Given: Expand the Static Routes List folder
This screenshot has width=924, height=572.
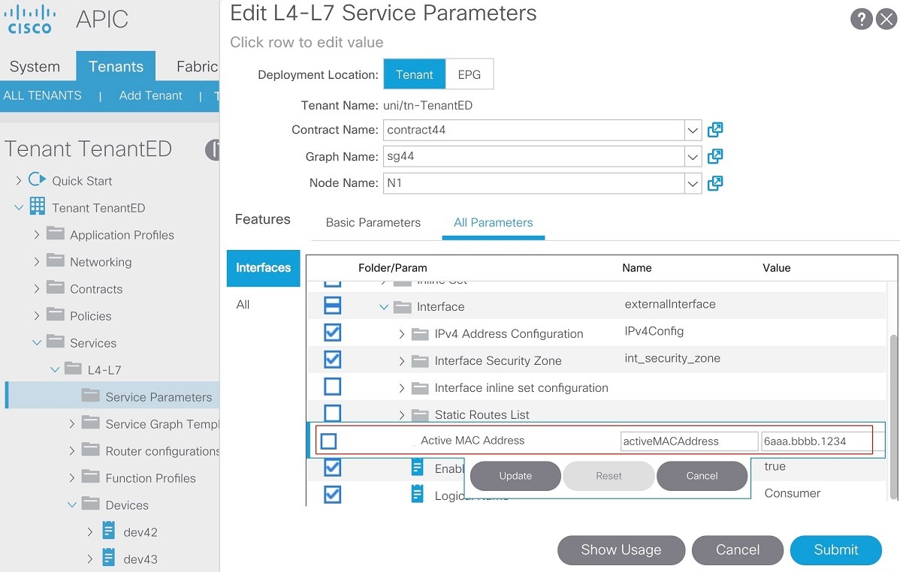Looking at the screenshot, I should coord(402,414).
